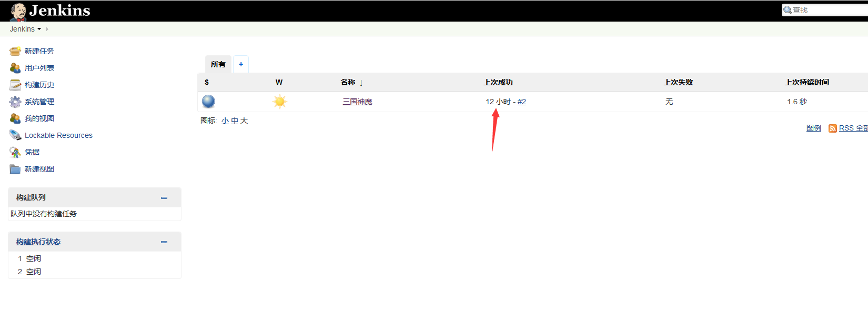
Task: Select the 所有 view tab
Action: [x=218, y=64]
